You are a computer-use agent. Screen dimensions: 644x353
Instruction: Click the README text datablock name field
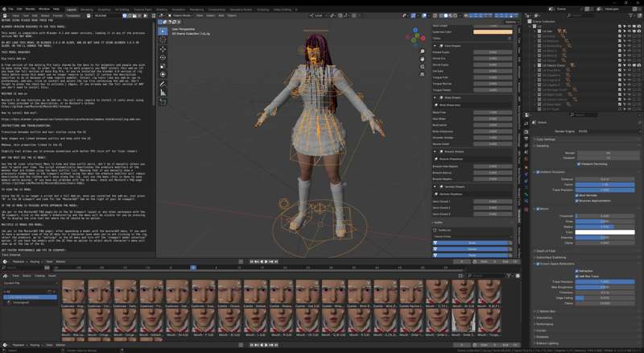[x=108, y=15]
